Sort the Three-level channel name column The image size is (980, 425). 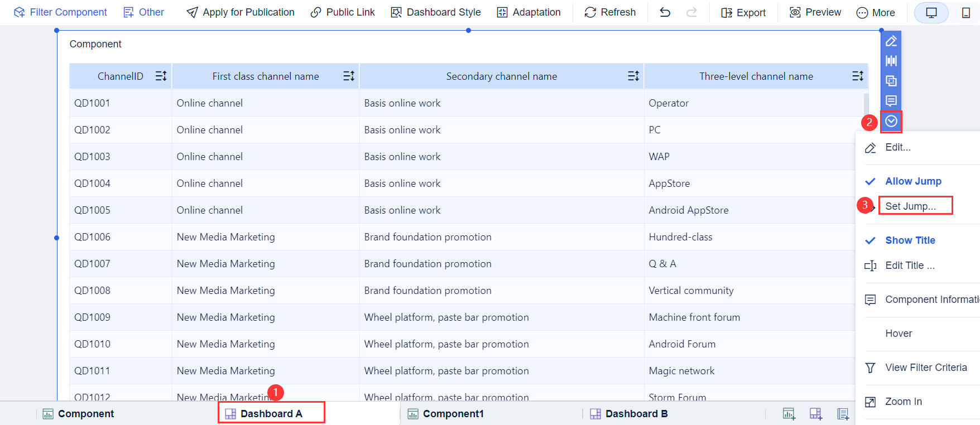tap(858, 76)
